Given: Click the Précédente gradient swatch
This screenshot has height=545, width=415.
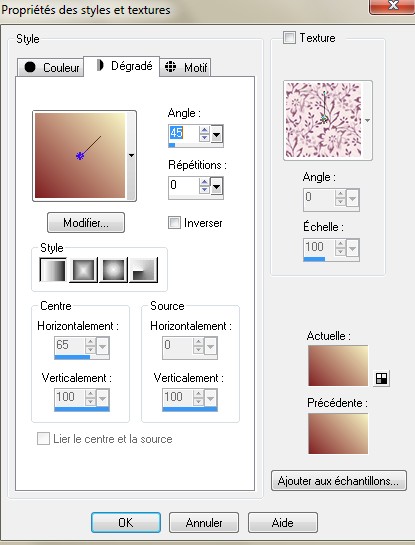Looking at the screenshot, I should (338, 433).
